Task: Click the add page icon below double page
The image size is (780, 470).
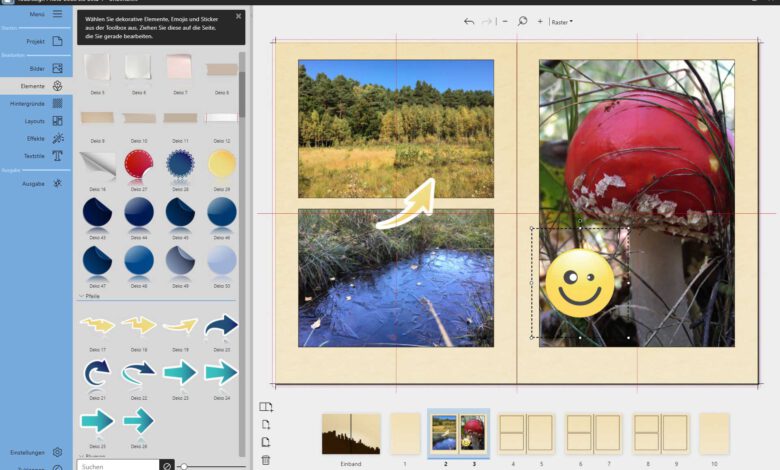Action: click(266, 424)
